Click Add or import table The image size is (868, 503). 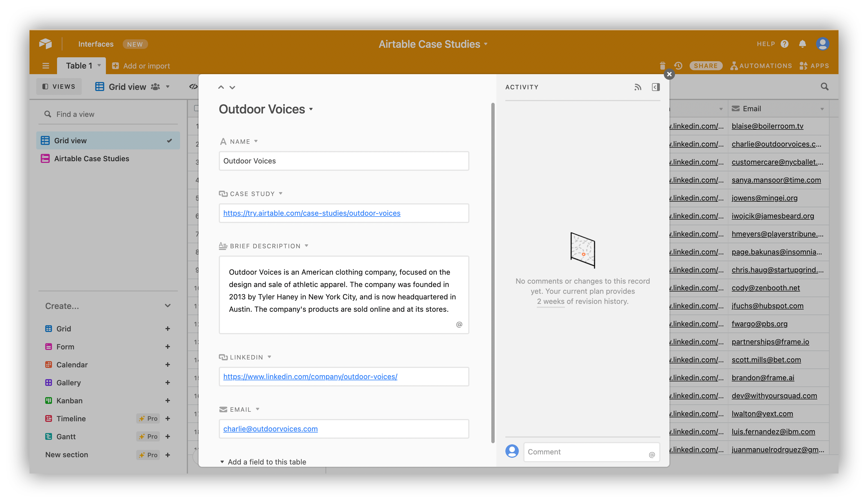[141, 66]
